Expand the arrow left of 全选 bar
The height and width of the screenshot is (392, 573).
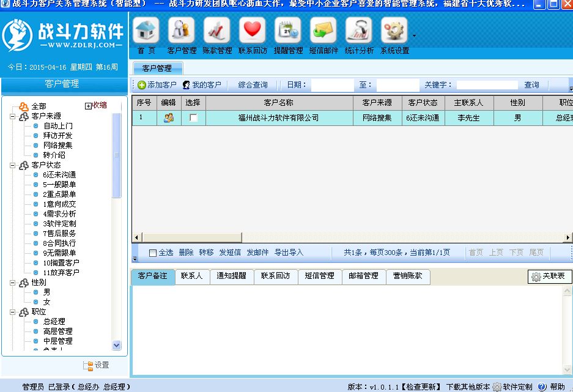pyautogui.click(x=135, y=259)
